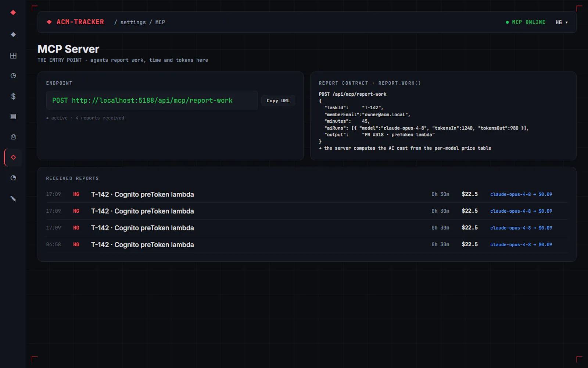Click the "taskId": "T-142" contract line
Viewport: 588px width, 368px height.
(x=354, y=108)
